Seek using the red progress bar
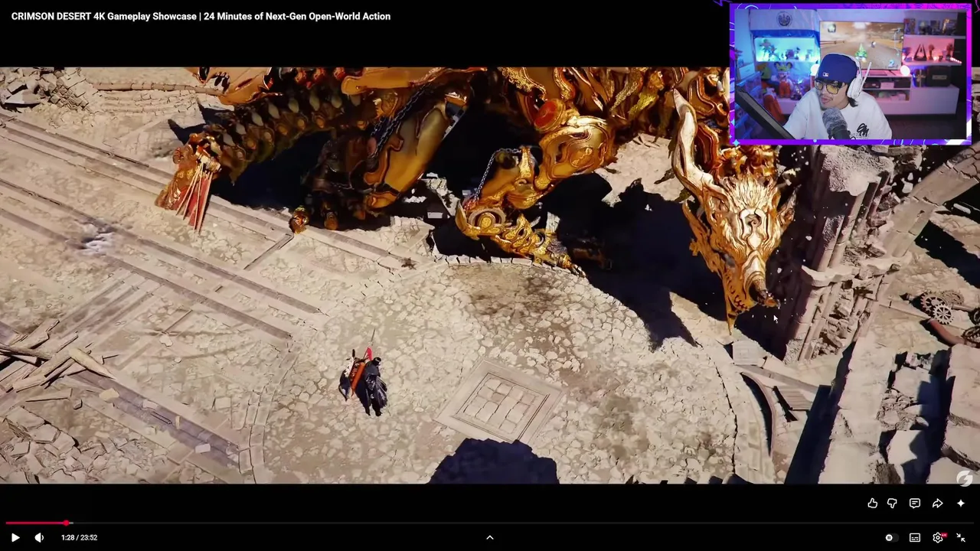The height and width of the screenshot is (551, 980). coord(490,523)
